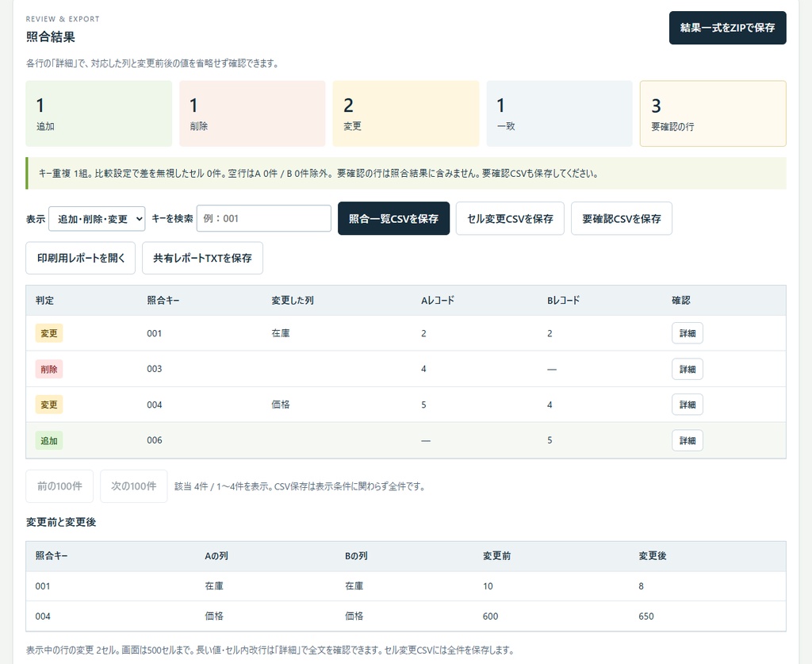Click 要確認CSVを保存 button
Viewport: 812px width, 664px height.
click(x=622, y=219)
